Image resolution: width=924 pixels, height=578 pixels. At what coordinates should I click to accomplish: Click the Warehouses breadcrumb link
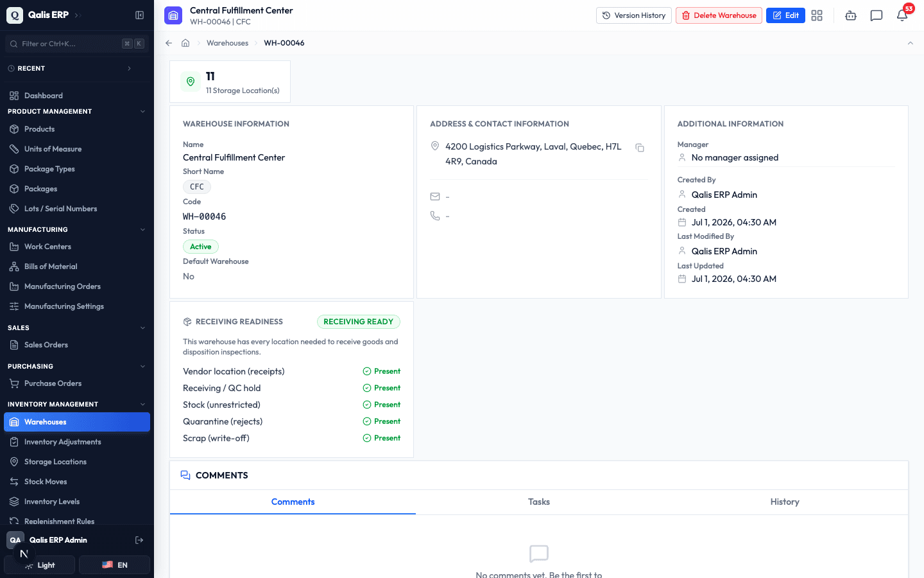227,43
